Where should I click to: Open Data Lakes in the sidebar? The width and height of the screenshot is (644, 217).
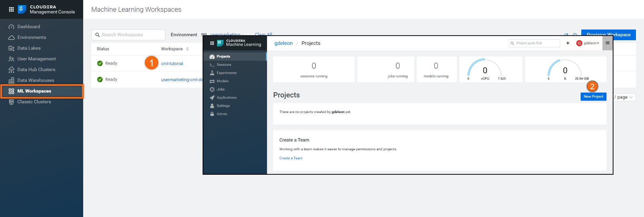point(29,48)
